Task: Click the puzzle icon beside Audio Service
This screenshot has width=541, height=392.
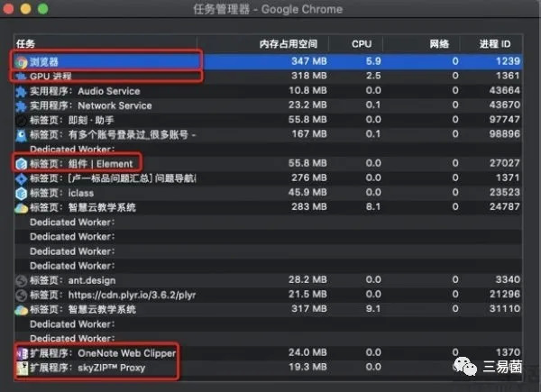Action: coord(22,91)
